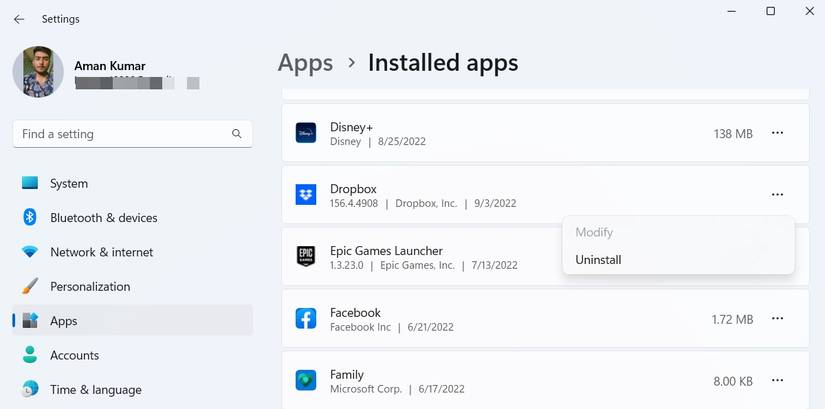Click the Facebook app icon
The width and height of the screenshot is (825, 409).
[306, 318]
